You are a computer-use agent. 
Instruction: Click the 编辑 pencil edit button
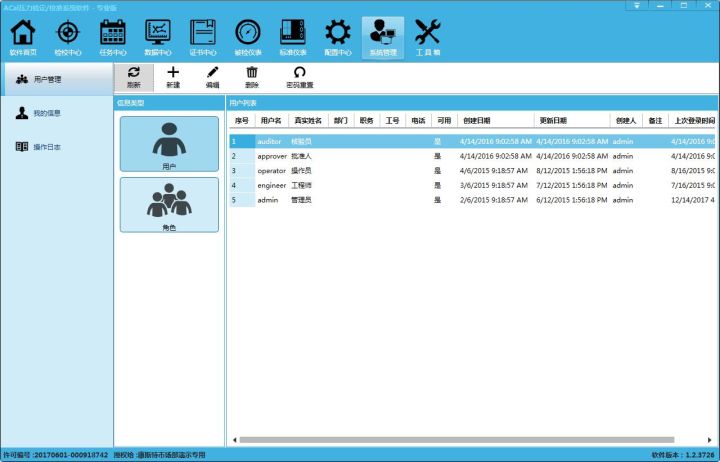click(x=212, y=77)
